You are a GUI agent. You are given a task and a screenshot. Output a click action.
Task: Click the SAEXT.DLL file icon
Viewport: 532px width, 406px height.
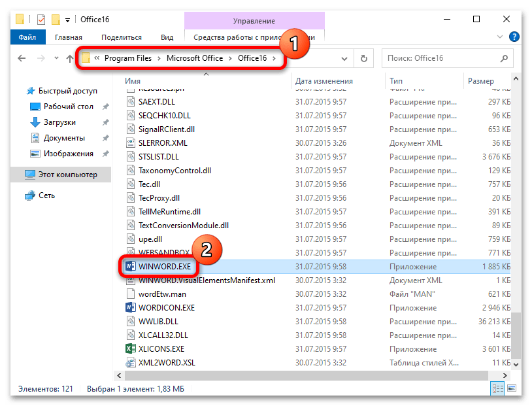pos(130,102)
